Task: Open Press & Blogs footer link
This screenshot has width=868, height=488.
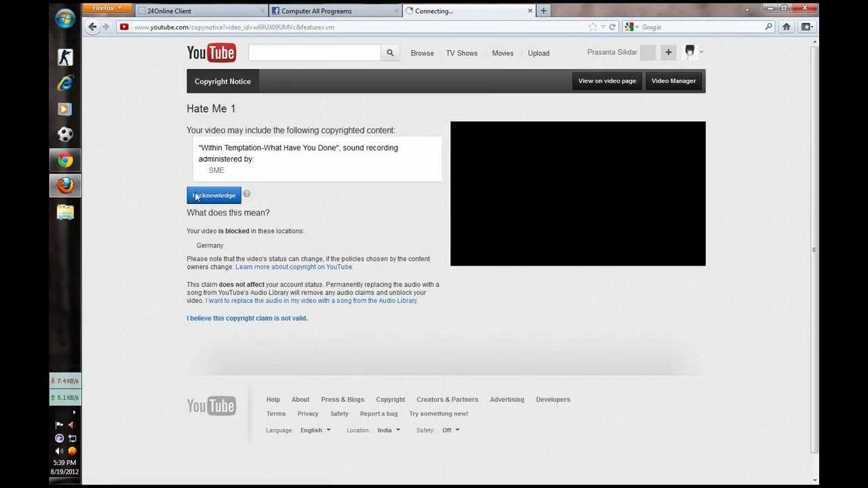Action: click(x=342, y=399)
